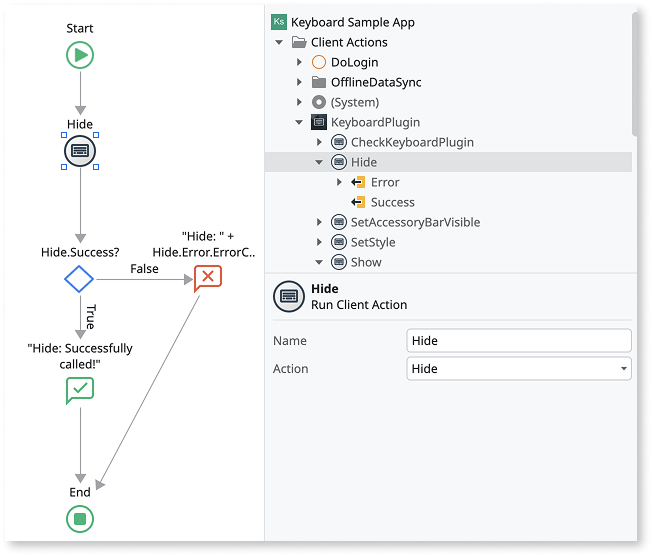The image size is (652, 556).
Task: Collapse the KeyboardPlugin node
Action: point(299,122)
